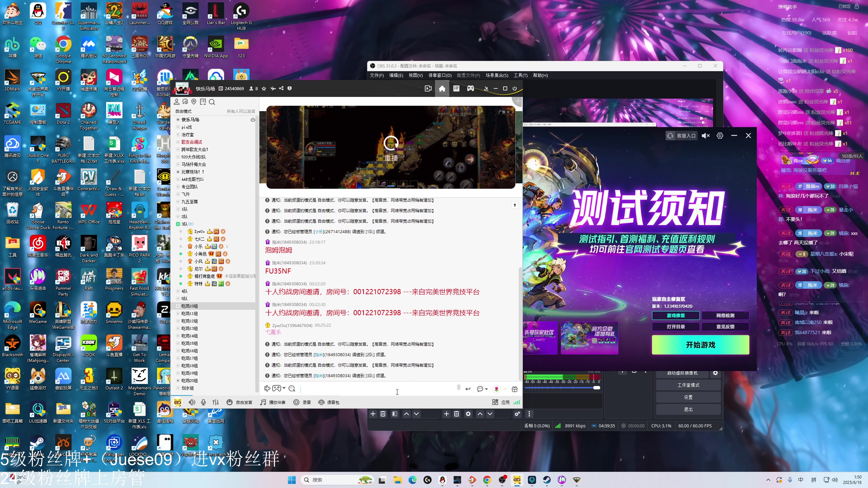
Task: Open the channel report shield icon
Action: (x=289, y=88)
